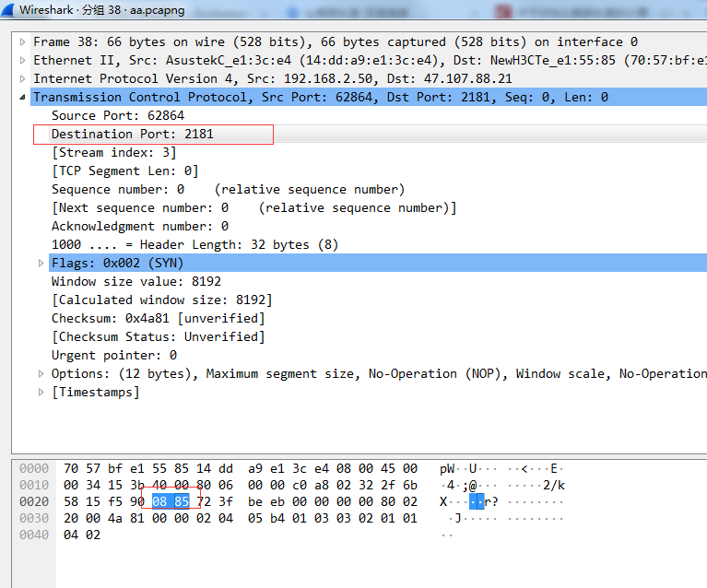Expand the Options (12 bytes) row
Screen dimensions: 707x588
click(x=41, y=373)
